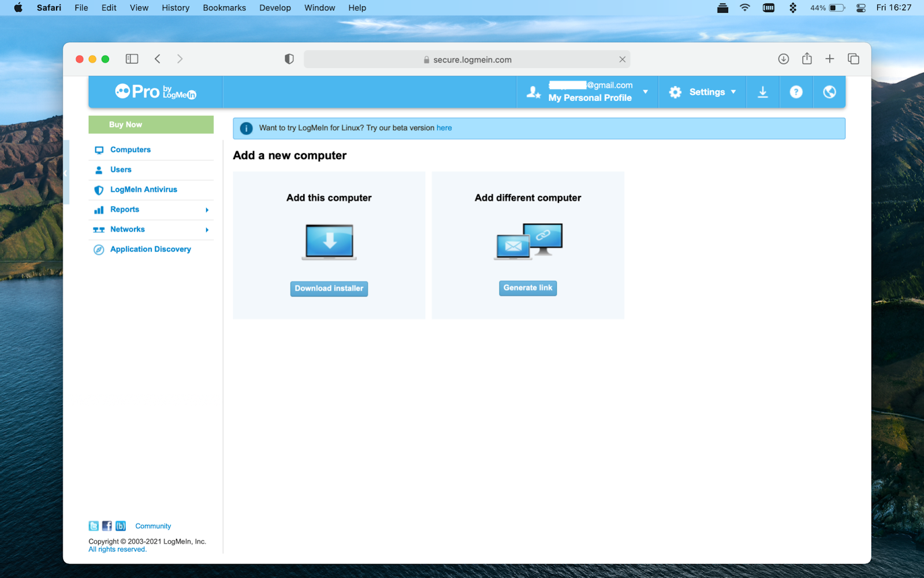924x578 pixels.
Task: Stop loading with address bar X
Action: click(623, 60)
